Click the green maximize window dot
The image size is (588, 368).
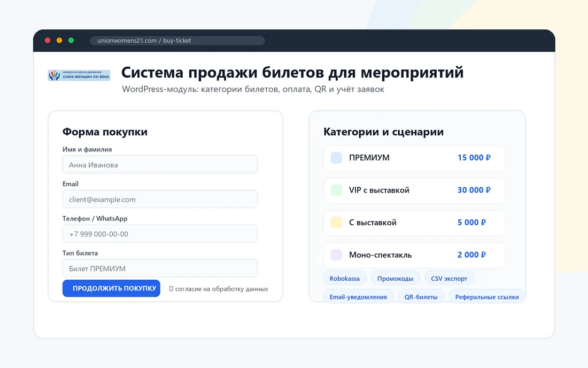(71, 41)
